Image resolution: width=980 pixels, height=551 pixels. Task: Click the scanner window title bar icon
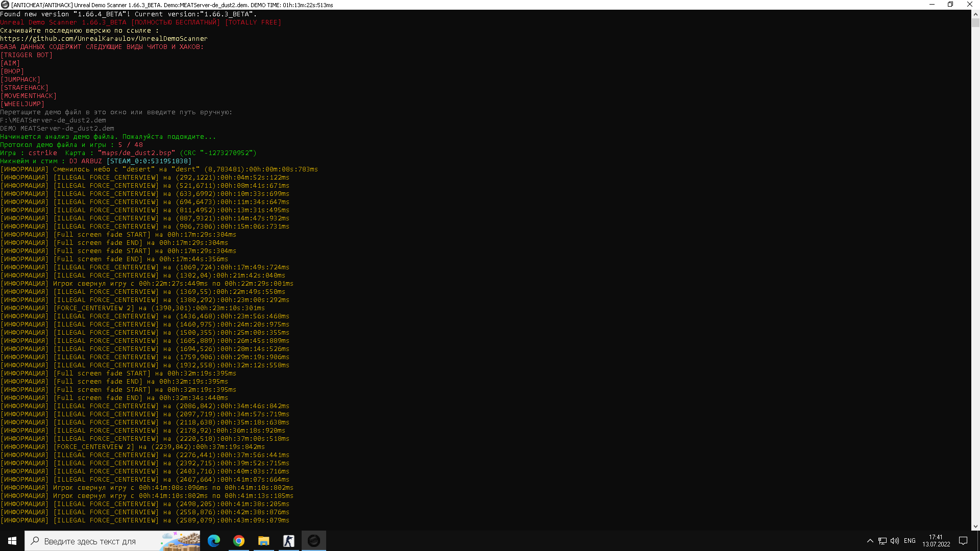pos(5,5)
